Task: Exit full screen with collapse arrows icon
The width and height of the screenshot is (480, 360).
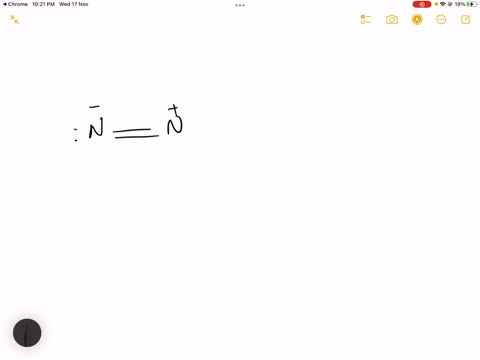Action: pyautogui.click(x=14, y=20)
